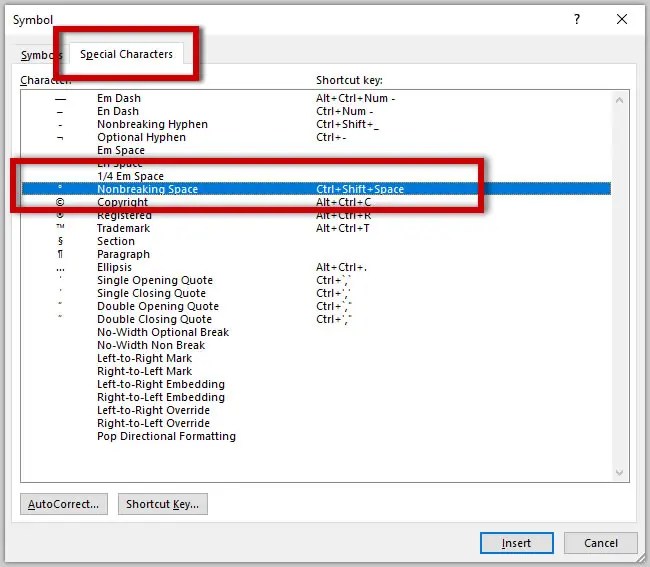This screenshot has width=650, height=567.
Task: Select the Trademark character row
Action: click(x=316, y=228)
